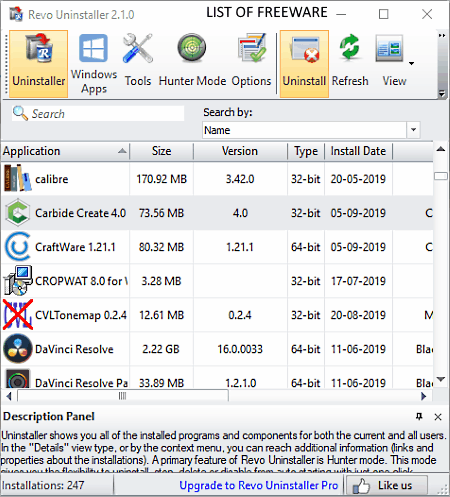Click the list scroll down arrow
Viewport: 450px width, 497px height.
coord(441,379)
